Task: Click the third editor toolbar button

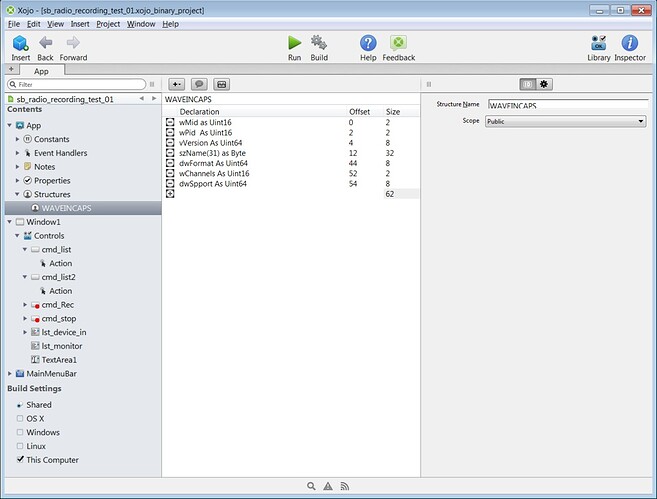Action: [x=222, y=84]
